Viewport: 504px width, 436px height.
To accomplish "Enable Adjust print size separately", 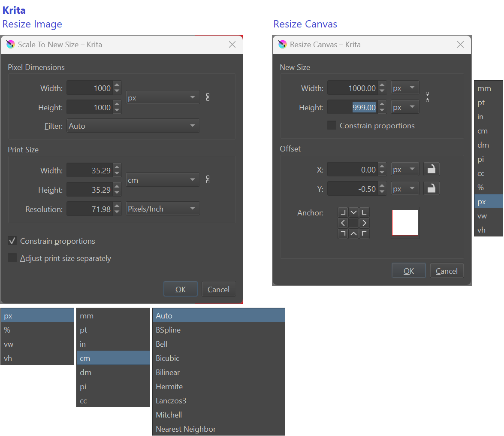I will coord(12,258).
